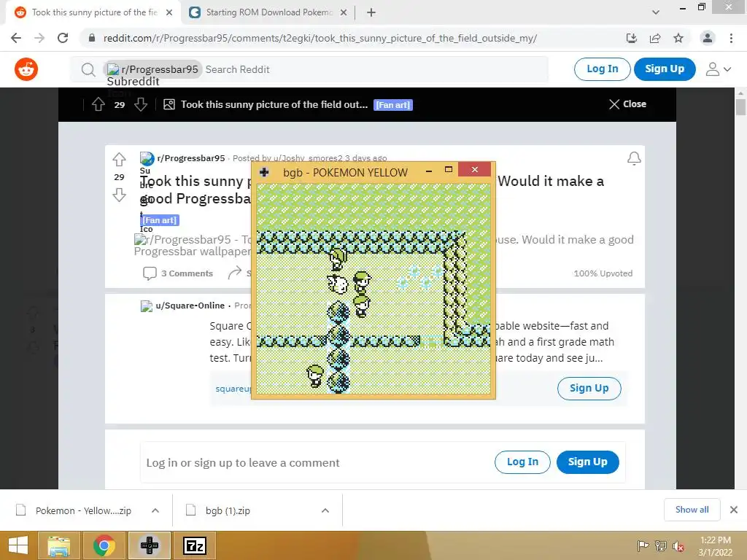Click Sign Up on the Square ad
The height and width of the screenshot is (560, 747).
click(589, 389)
